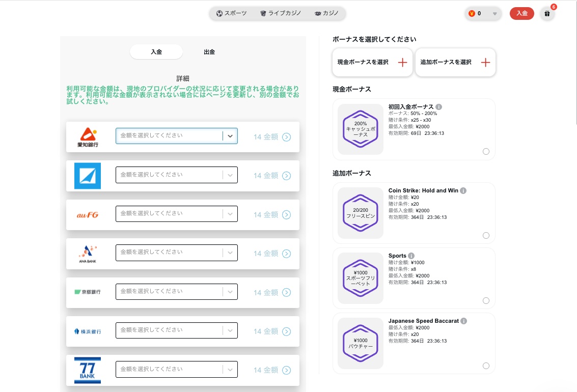This screenshot has height=392, width=577.
Task: Click the au FG logo
Action: 88,215
